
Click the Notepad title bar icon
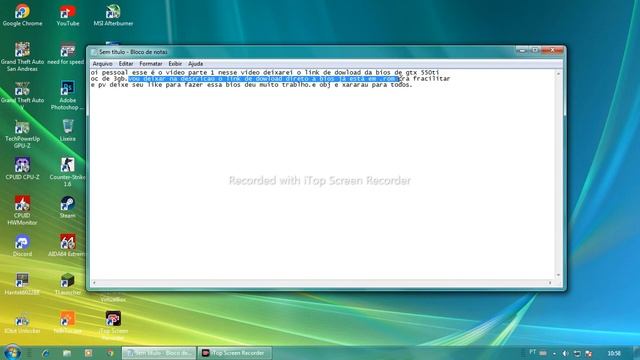coord(94,52)
